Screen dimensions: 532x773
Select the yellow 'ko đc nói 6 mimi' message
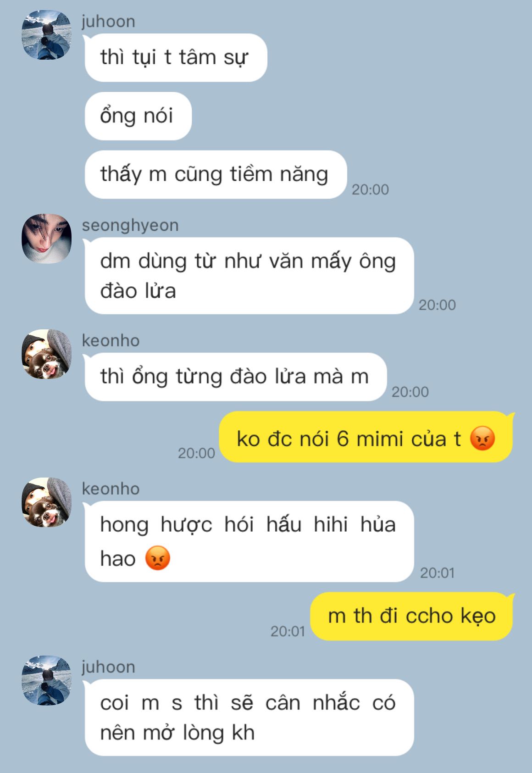[366, 437]
